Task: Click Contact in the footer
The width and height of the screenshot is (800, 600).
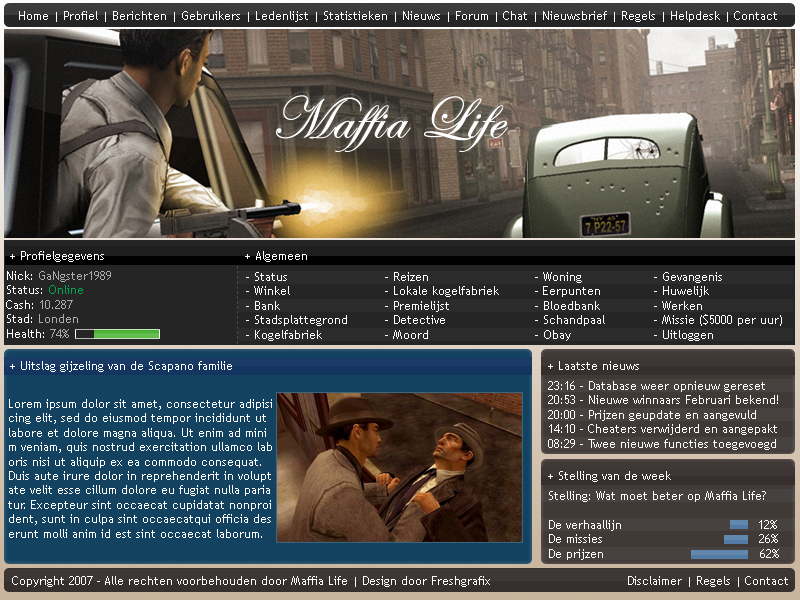Action: pos(766,581)
